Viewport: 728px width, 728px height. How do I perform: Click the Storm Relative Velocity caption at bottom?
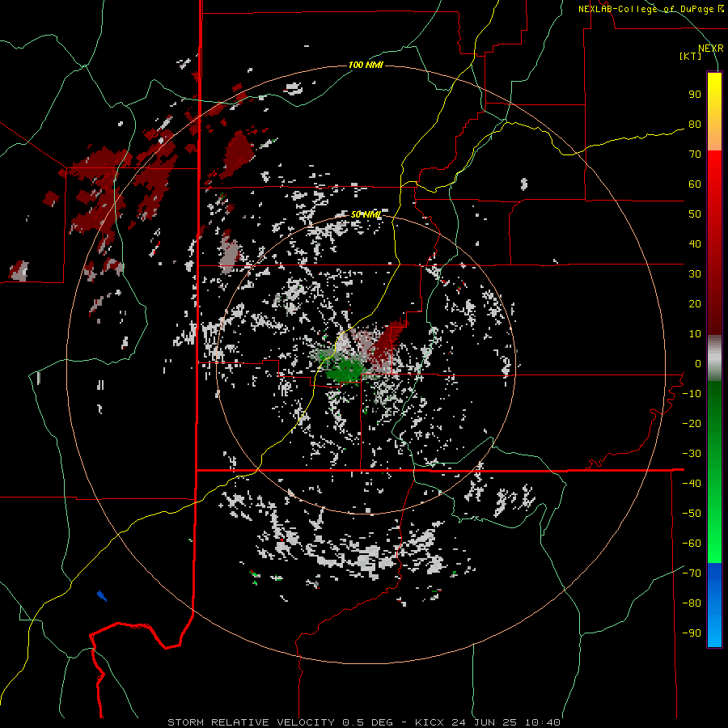point(363,722)
